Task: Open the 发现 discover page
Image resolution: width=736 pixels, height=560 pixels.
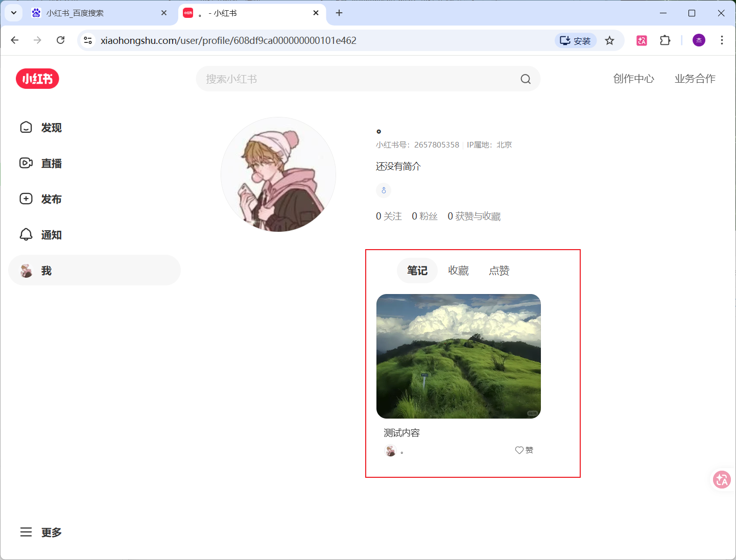Action: pos(41,128)
